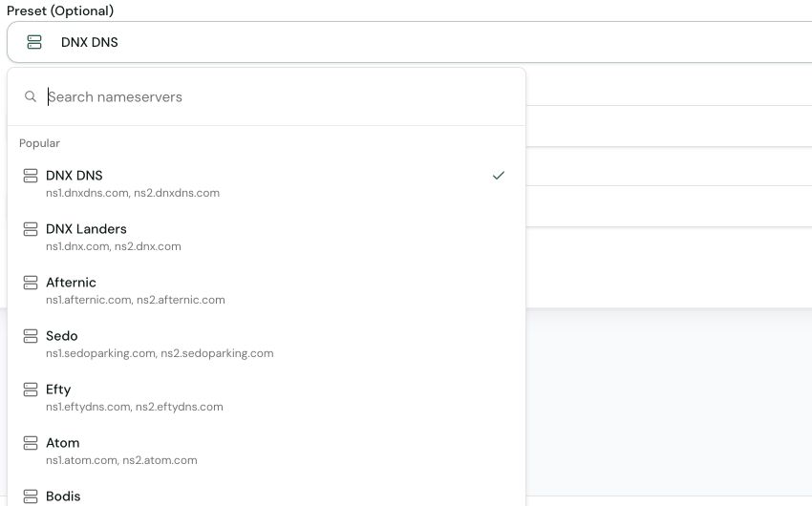Pick the Afternic nameserver preset
This screenshot has width=812, height=506.
tap(267, 290)
